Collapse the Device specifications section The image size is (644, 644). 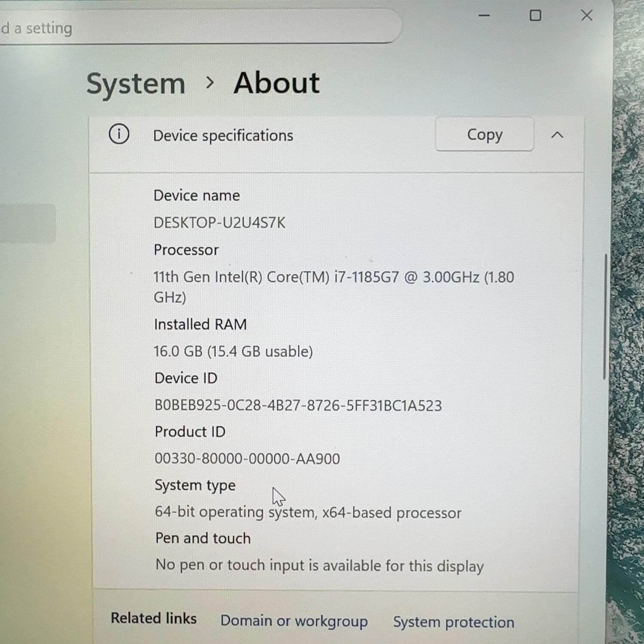(557, 135)
